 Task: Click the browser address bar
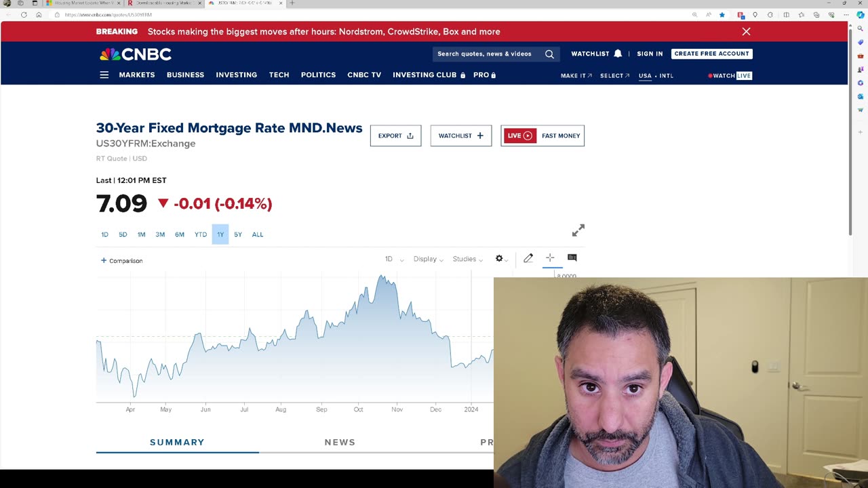[373, 14]
